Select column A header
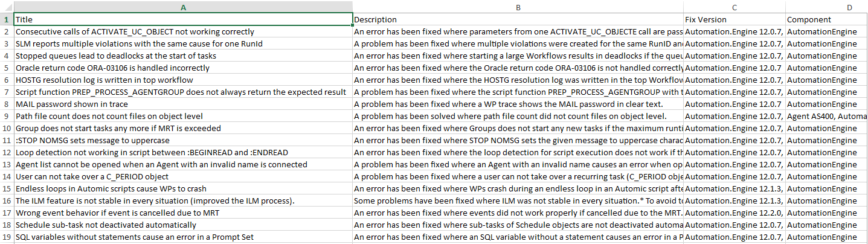 point(183,7)
